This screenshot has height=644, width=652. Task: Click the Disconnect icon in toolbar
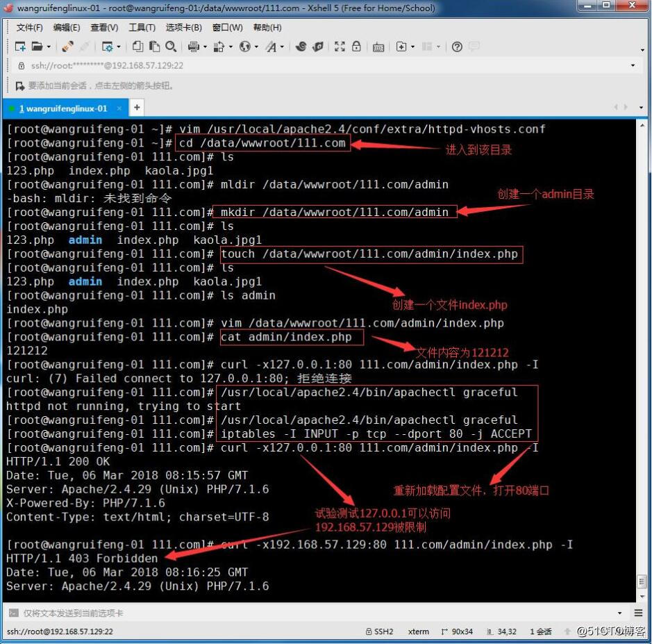point(85,47)
